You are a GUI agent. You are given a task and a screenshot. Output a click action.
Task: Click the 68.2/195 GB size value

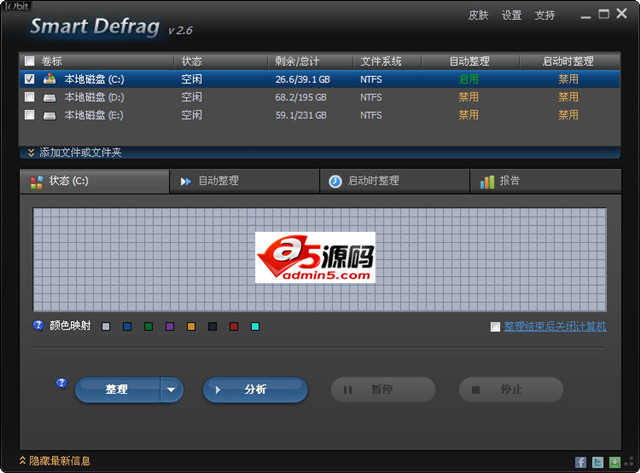[x=301, y=97]
